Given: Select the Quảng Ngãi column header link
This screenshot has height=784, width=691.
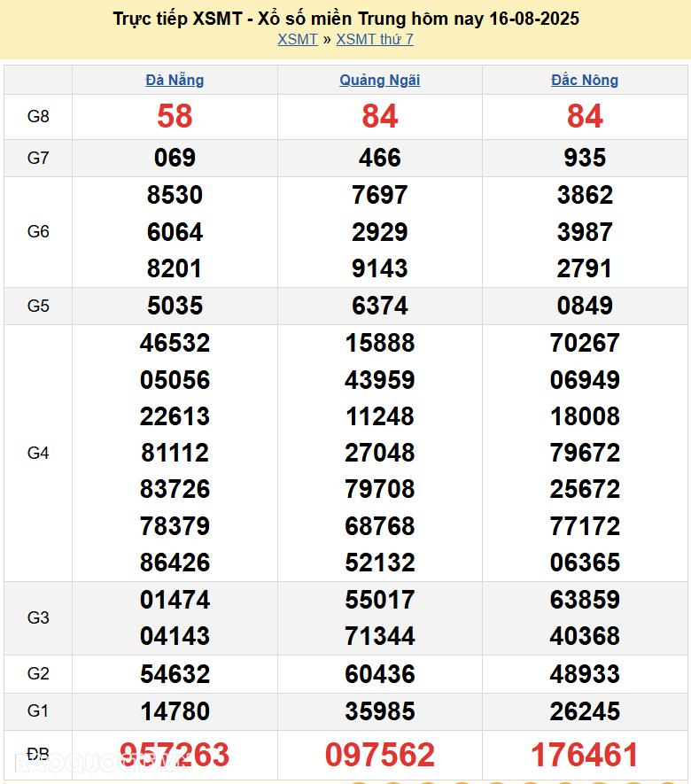Looking at the screenshot, I should [380, 80].
